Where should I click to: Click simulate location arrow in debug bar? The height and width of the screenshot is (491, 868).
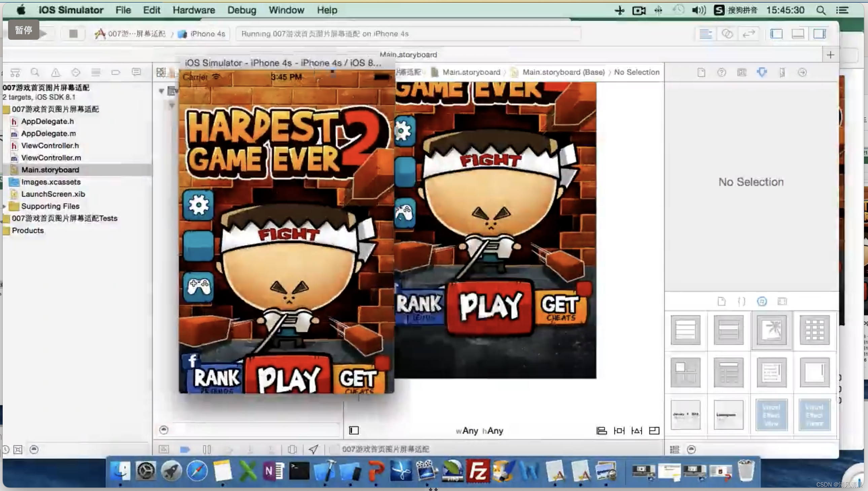point(313,449)
